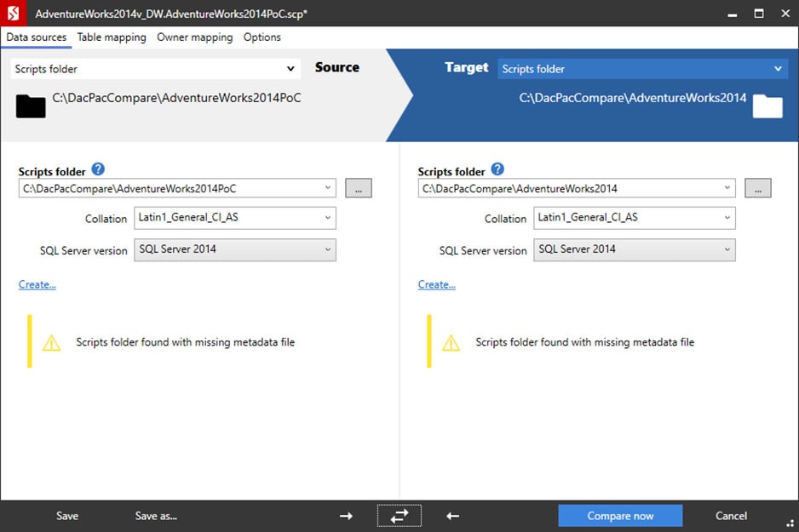
Task: Open source SQL Server version dropdown
Action: pyautogui.click(x=235, y=249)
